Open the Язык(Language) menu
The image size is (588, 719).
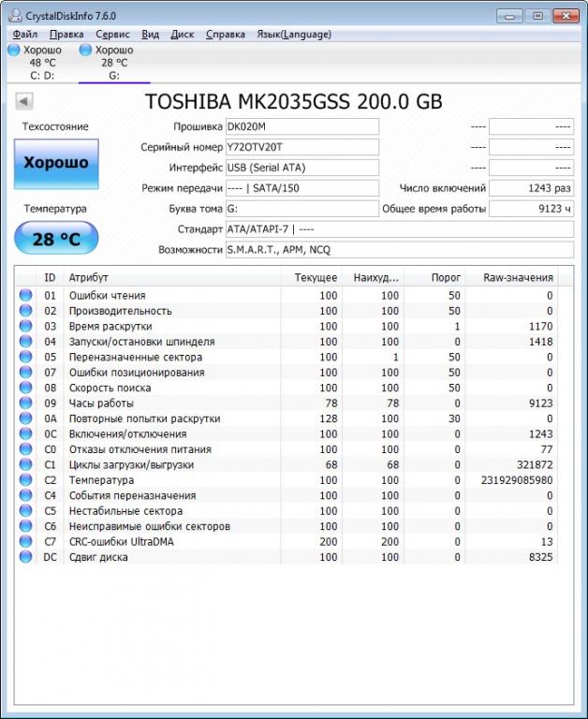point(294,35)
